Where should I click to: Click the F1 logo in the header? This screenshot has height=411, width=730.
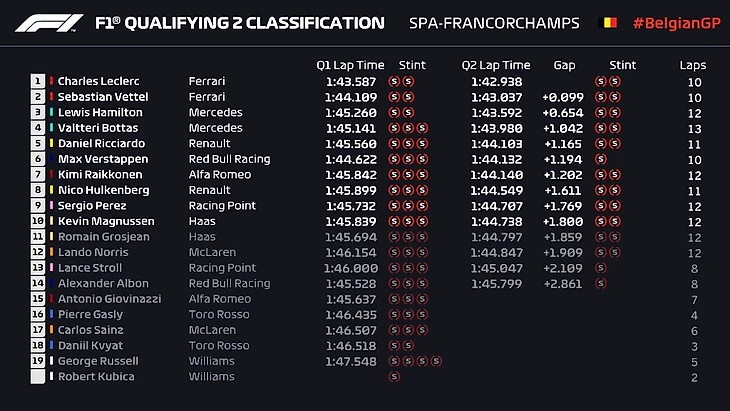pyautogui.click(x=49, y=23)
